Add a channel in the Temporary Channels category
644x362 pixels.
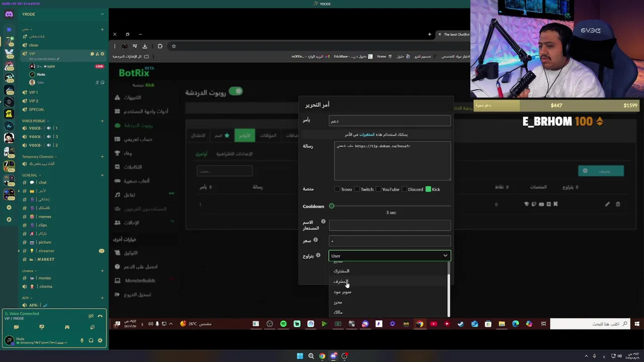pos(102,156)
